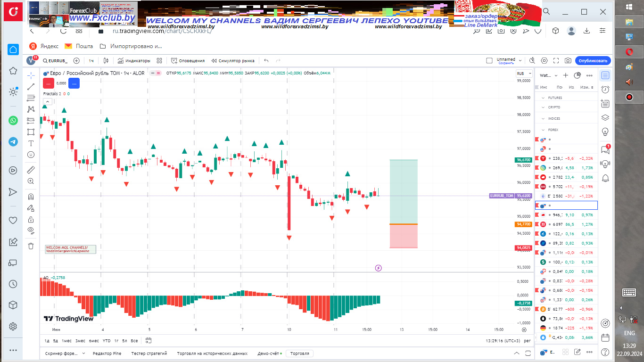Open the emoji icons tool
Viewport: 644px width, 362px height.
[31, 155]
